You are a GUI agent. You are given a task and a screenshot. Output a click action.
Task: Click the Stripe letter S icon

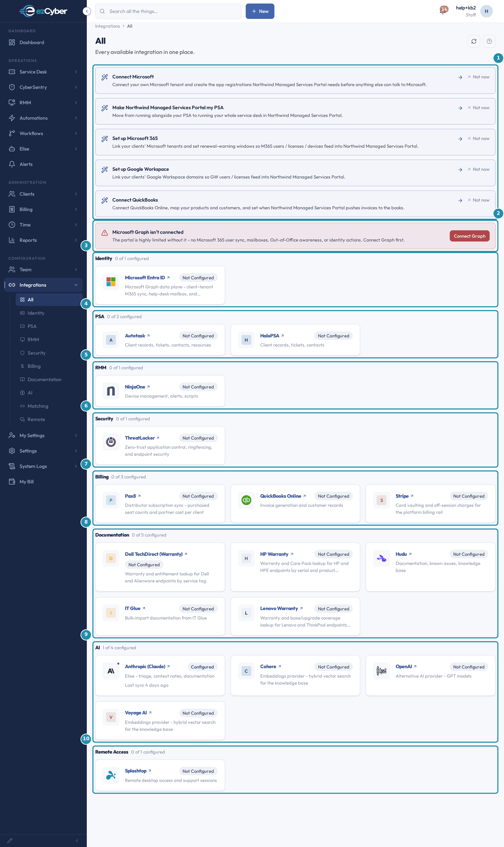pos(381,500)
